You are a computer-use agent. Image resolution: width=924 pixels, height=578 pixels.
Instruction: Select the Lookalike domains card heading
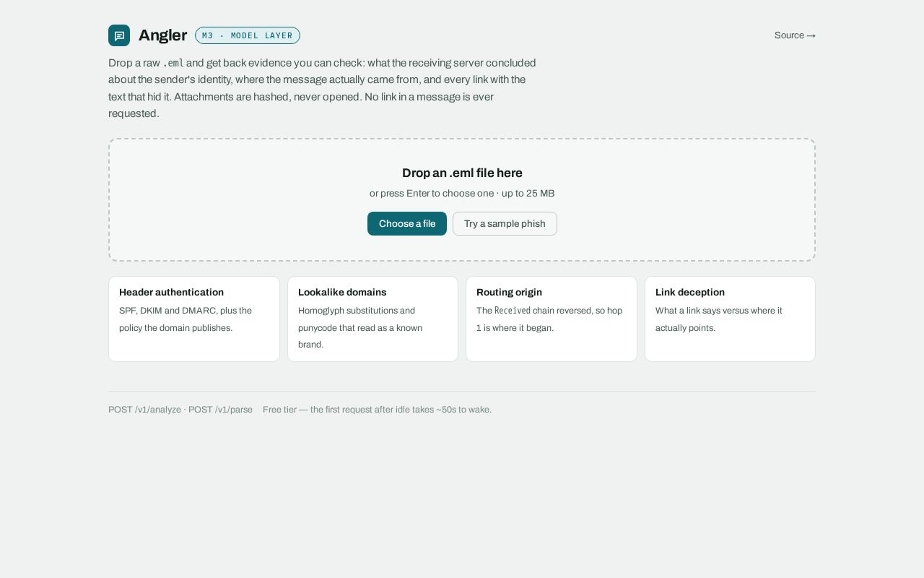pyautogui.click(x=342, y=292)
